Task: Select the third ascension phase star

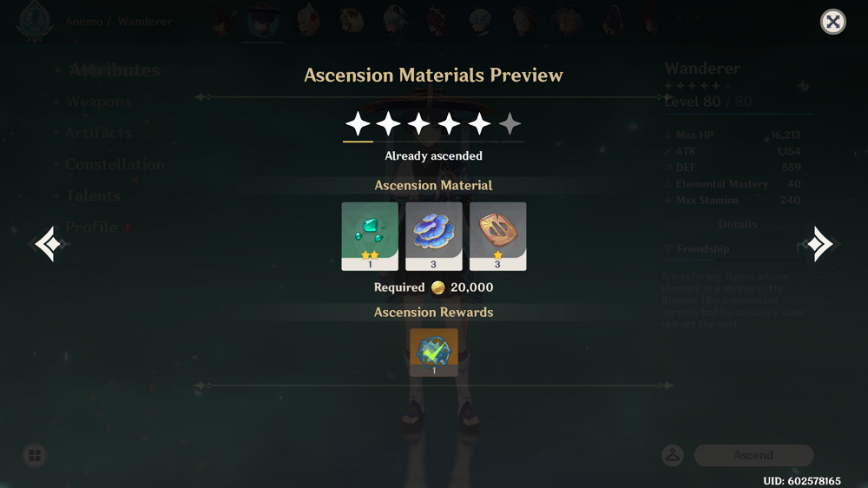Action: (418, 123)
